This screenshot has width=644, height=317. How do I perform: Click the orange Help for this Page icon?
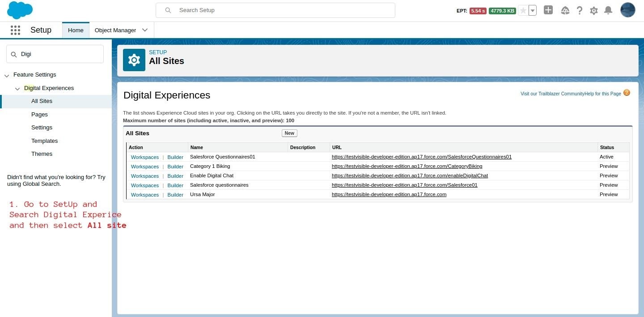click(627, 93)
